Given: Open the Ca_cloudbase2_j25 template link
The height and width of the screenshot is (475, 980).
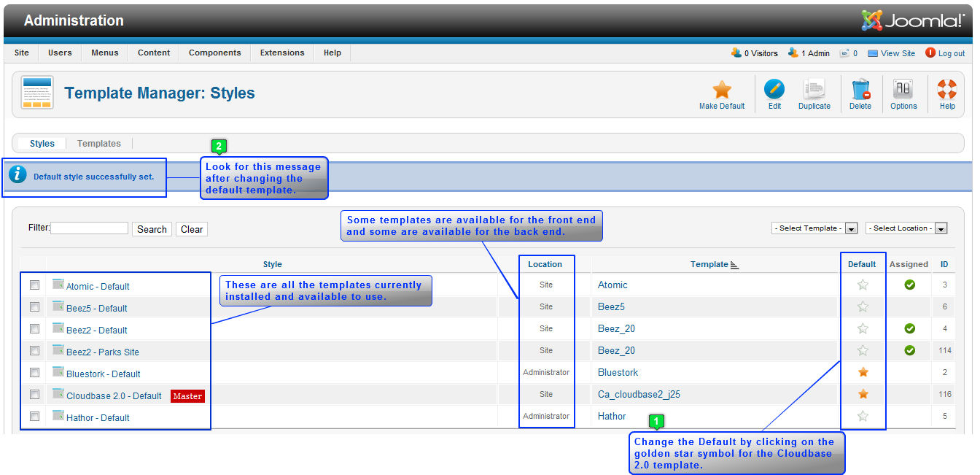Looking at the screenshot, I should pyautogui.click(x=639, y=395).
